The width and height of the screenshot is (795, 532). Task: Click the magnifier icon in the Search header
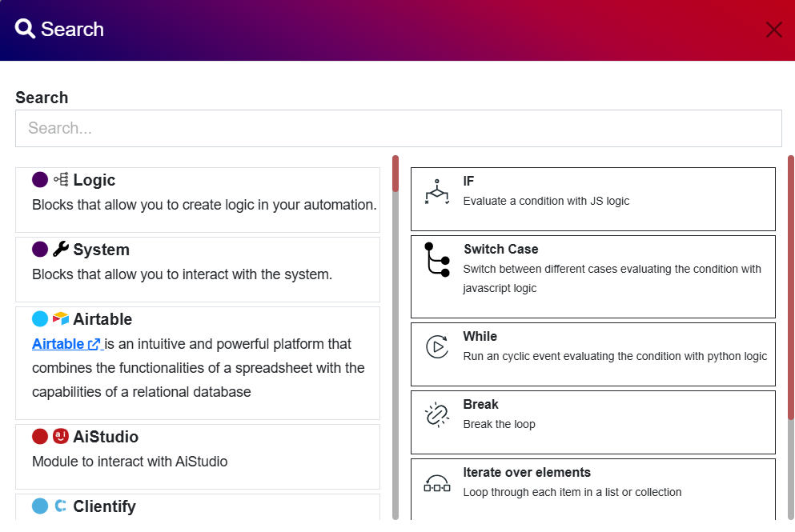tap(25, 28)
